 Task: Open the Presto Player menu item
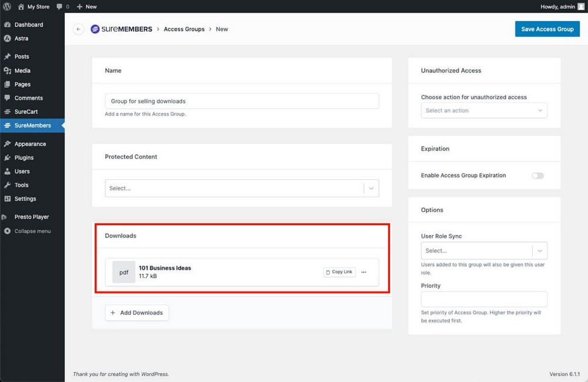click(x=32, y=217)
